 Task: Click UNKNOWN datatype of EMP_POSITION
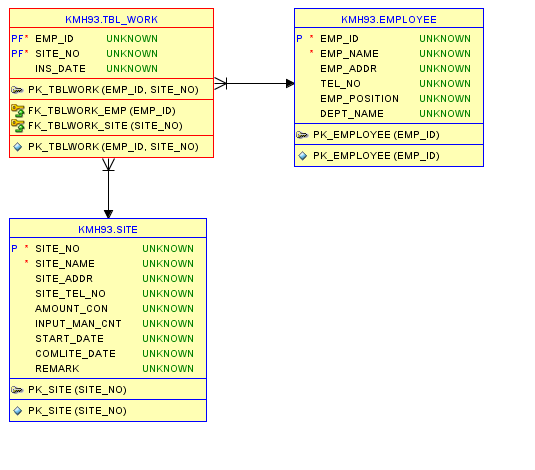click(x=445, y=99)
